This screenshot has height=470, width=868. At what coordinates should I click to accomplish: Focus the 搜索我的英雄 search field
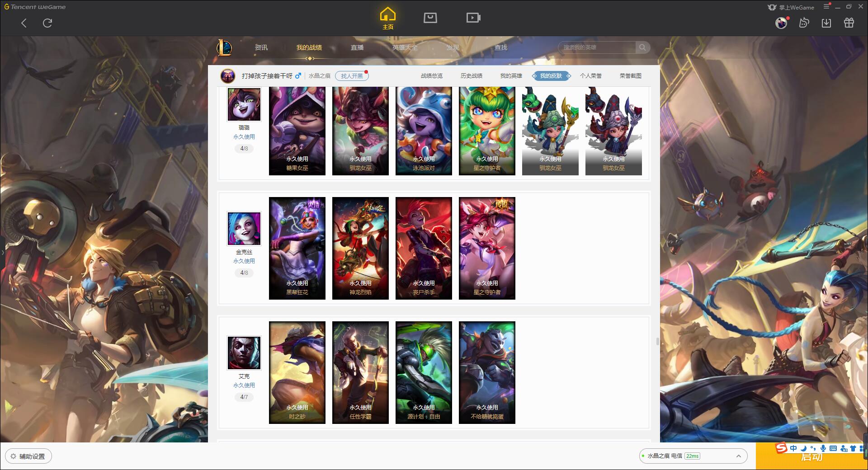click(597, 47)
